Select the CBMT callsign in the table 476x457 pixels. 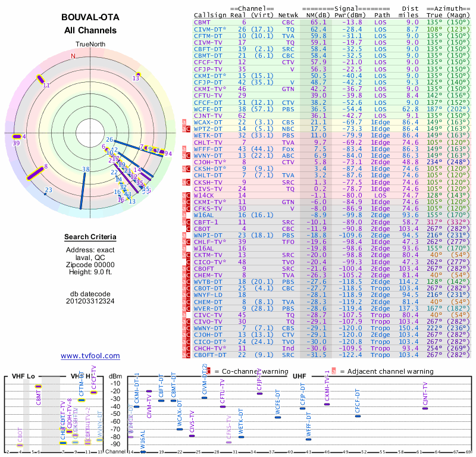click(202, 23)
